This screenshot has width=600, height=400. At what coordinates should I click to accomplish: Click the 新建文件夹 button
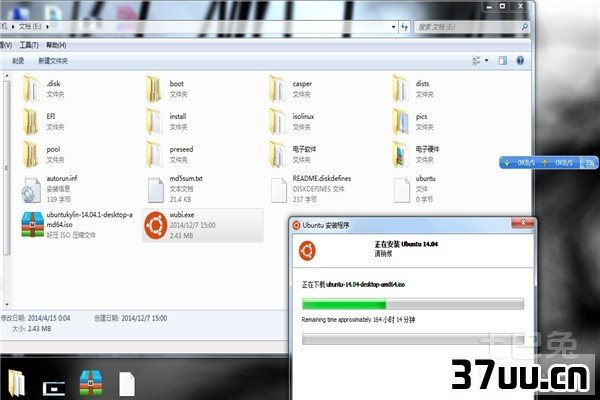coord(53,61)
